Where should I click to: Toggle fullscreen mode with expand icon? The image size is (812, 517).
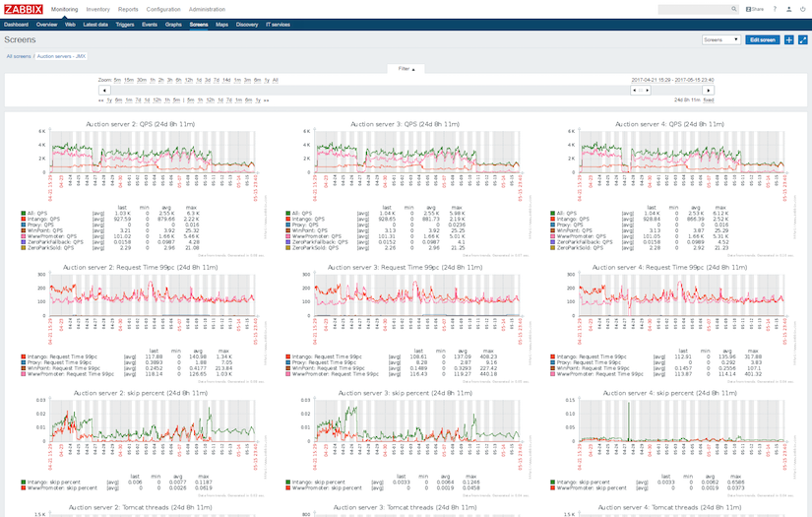pyautogui.click(x=803, y=40)
